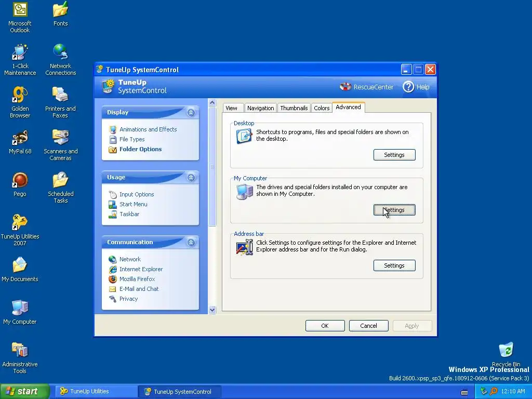Screen dimensions: 532x399
Task: Open Help in TuneUp header
Action: click(416, 87)
